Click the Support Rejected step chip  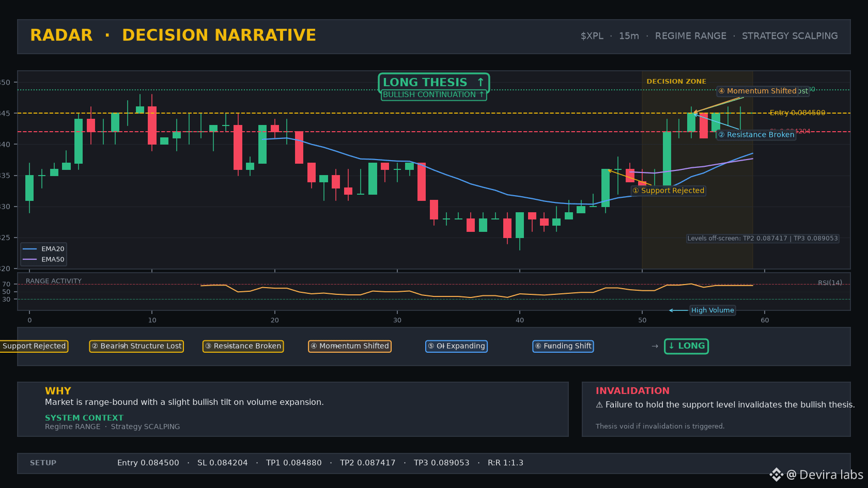pyautogui.click(x=33, y=346)
